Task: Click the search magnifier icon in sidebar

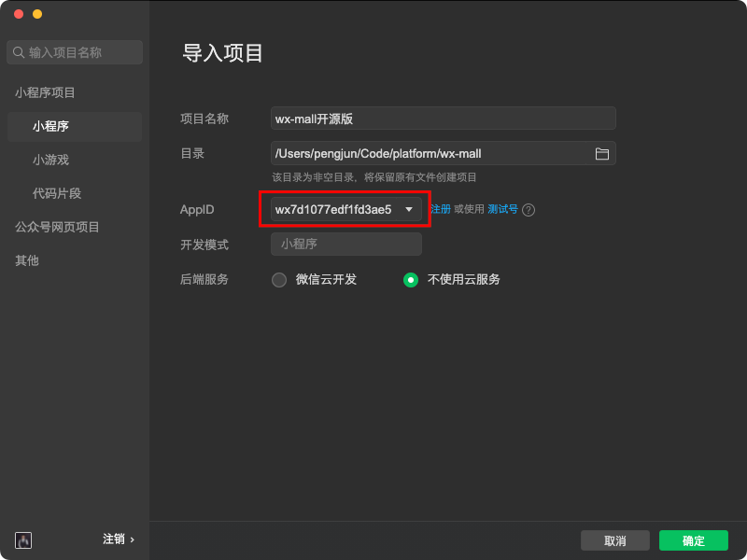Action: (19, 52)
